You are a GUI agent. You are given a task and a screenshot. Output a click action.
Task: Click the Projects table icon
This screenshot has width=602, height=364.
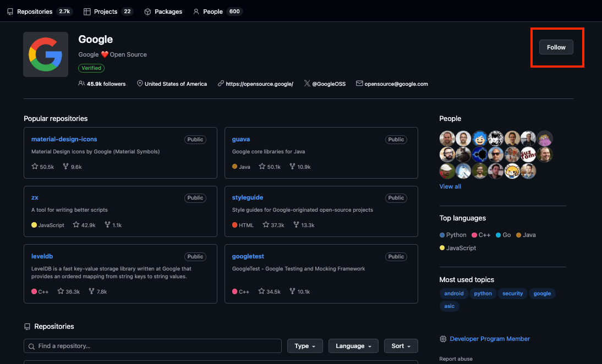point(87,12)
